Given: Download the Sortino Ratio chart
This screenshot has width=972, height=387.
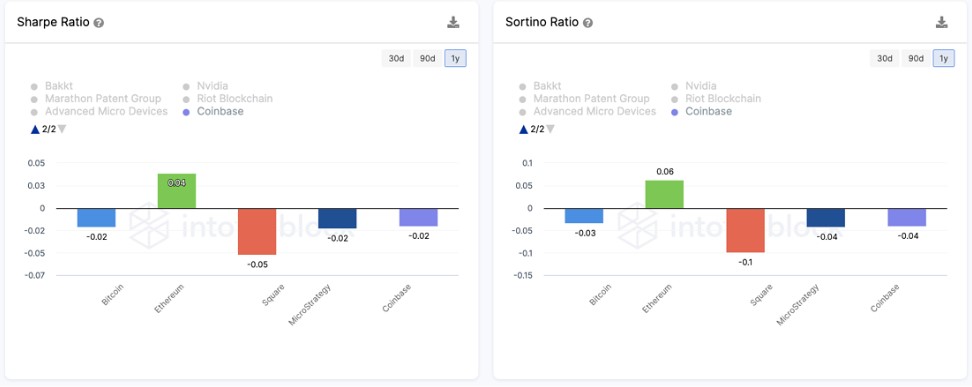Looking at the screenshot, I should point(942,22).
